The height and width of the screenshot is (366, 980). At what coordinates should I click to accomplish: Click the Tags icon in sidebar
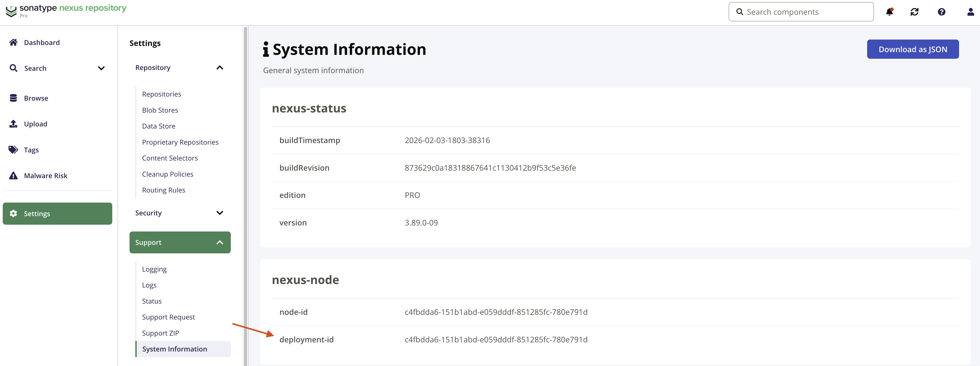[x=13, y=150]
